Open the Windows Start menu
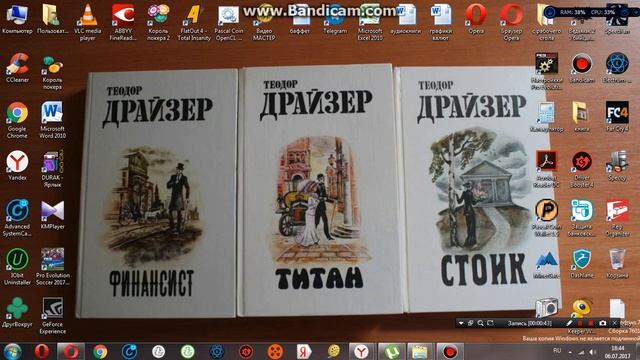640x360 pixels. (x=12, y=351)
